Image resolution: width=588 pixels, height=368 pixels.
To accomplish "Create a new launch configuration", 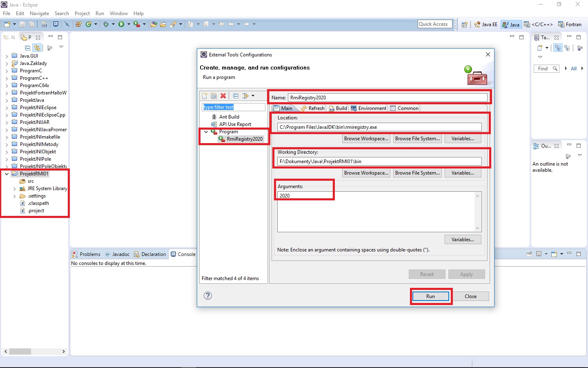I will (x=205, y=96).
